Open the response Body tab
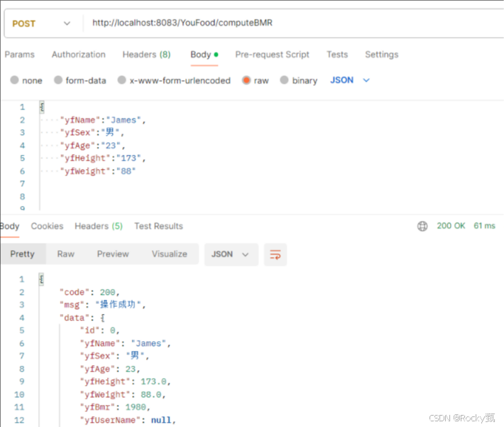The height and width of the screenshot is (427, 504). coord(10,226)
